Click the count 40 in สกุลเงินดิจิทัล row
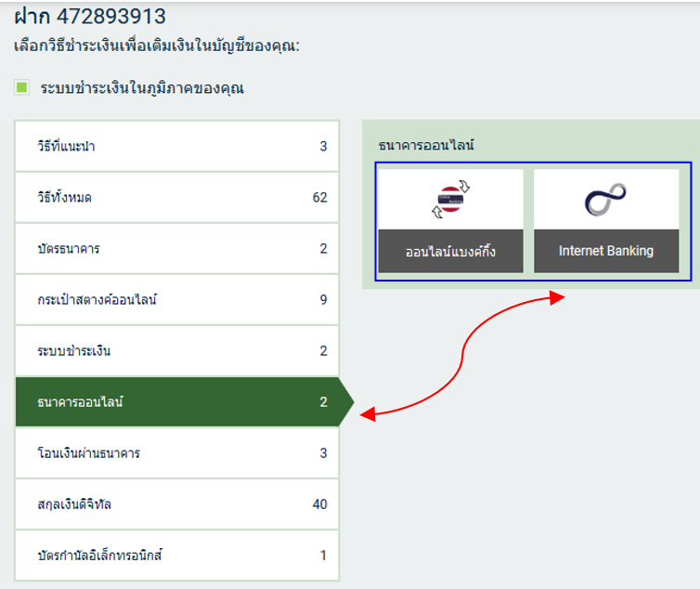 pyautogui.click(x=319, y=504)
